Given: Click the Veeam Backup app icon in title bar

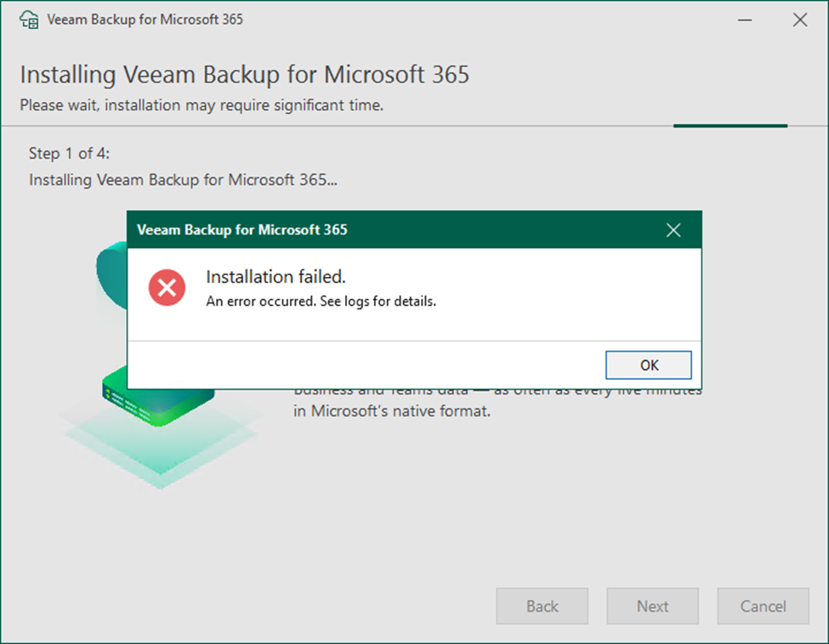Looking at the screenshot, I should click(29, 20).
